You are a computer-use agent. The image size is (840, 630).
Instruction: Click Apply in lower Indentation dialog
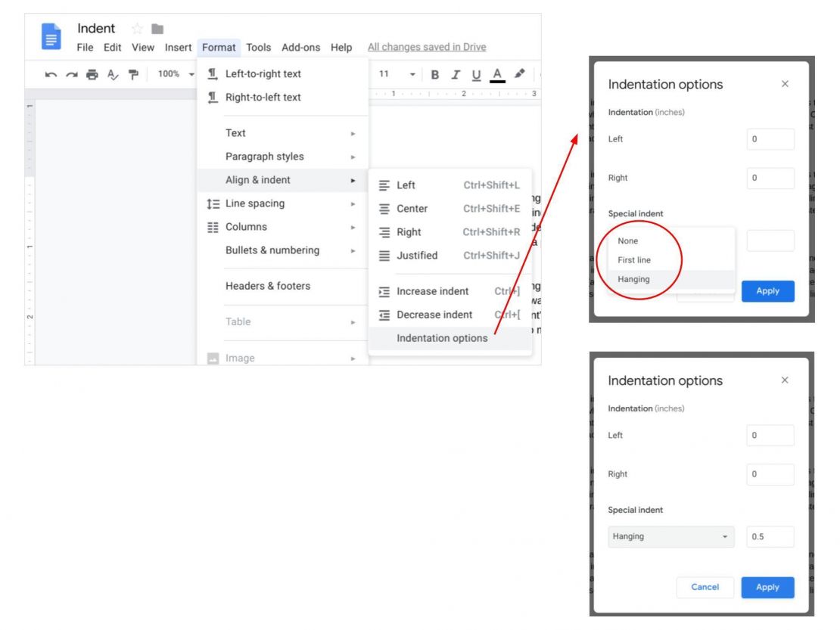(x=767, y=587)
